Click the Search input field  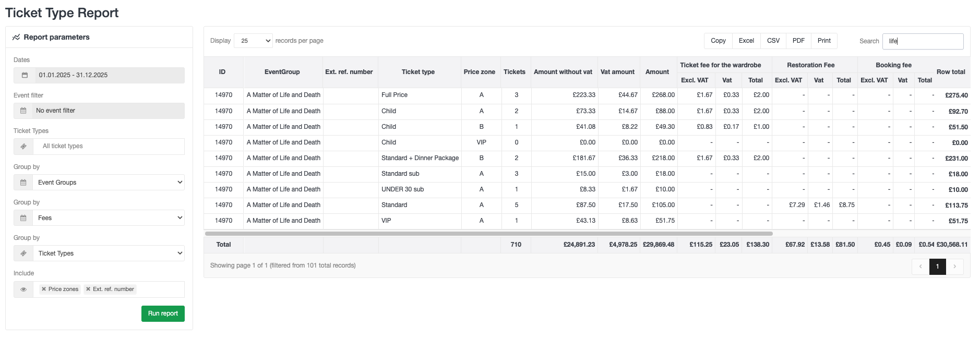coord(923,41)
